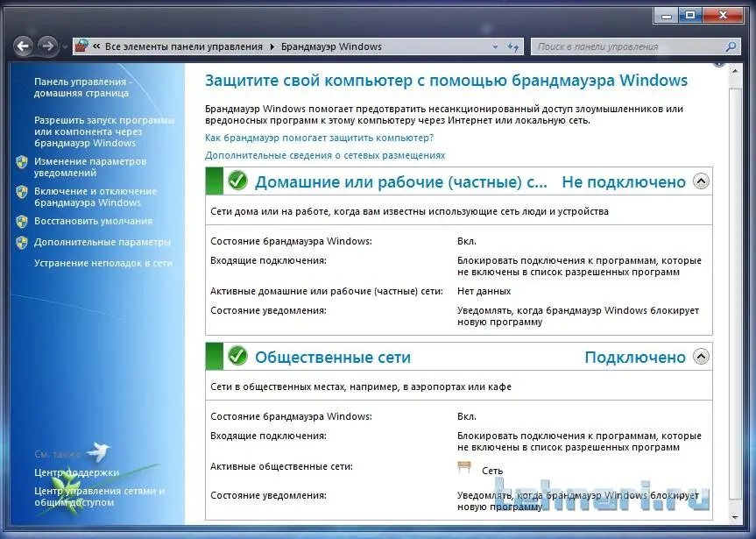Screen dimensions: 756x539
Task: Open "Дополнительные параметры" link
Action: click(102, 242)
